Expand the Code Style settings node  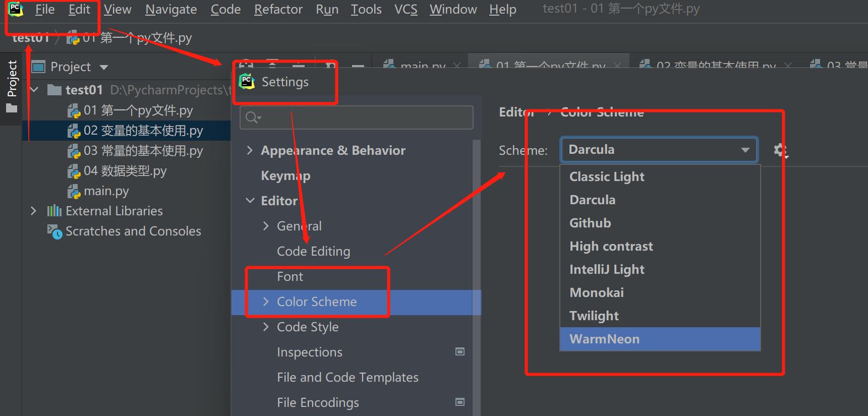[x=266, y=327]
